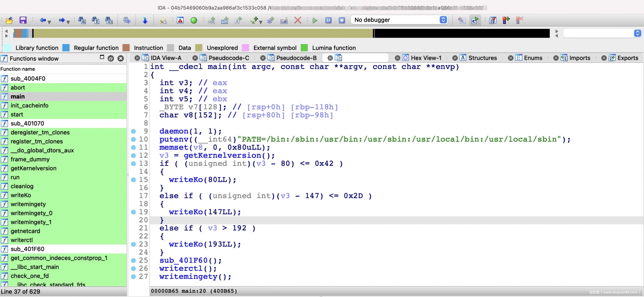This screenshot has width=644, height=297.
Task: Toggle breakpoint dot on line 9
Action: coord(133,131)
